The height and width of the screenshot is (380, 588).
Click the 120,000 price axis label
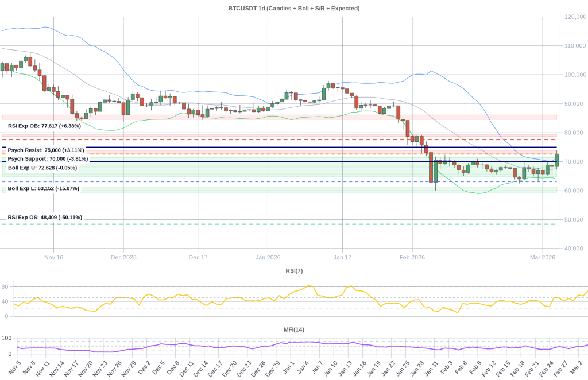click(574, 16)
